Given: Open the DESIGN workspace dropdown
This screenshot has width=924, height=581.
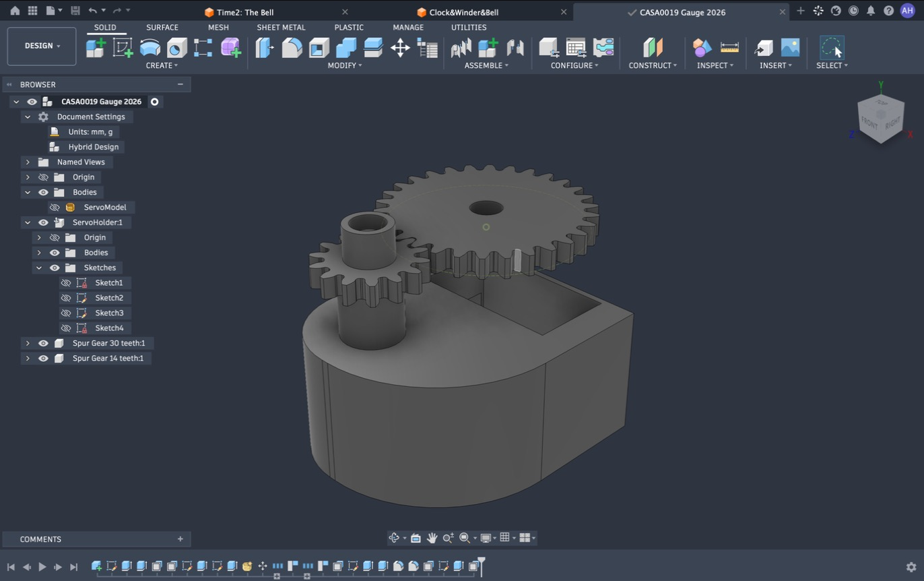Looking at the screenshot, I should (x=42, y=46).
